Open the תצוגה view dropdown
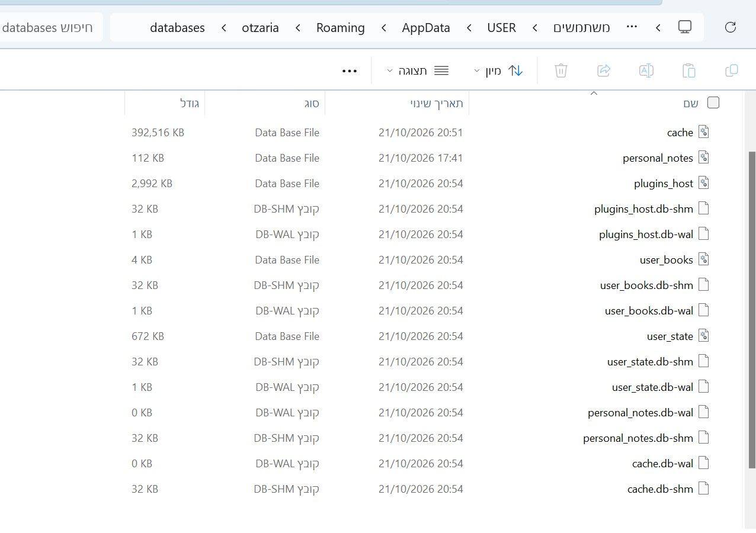 point(418,71)
